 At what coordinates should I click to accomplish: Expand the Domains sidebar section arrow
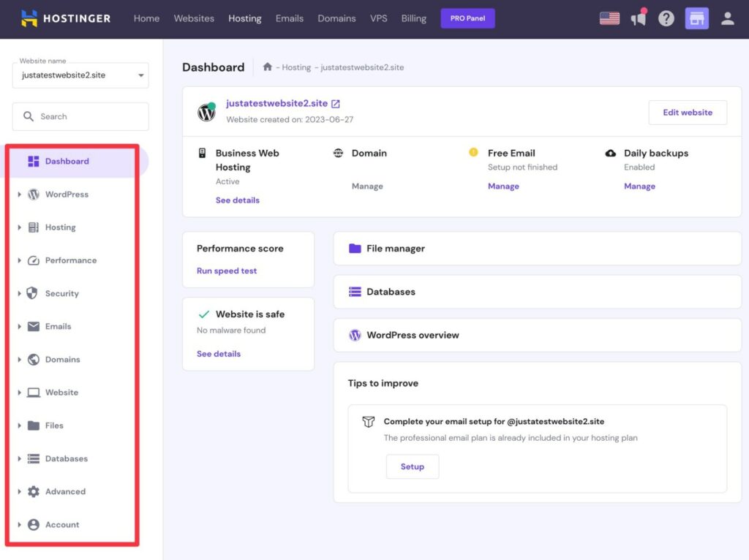coord(19,360)
